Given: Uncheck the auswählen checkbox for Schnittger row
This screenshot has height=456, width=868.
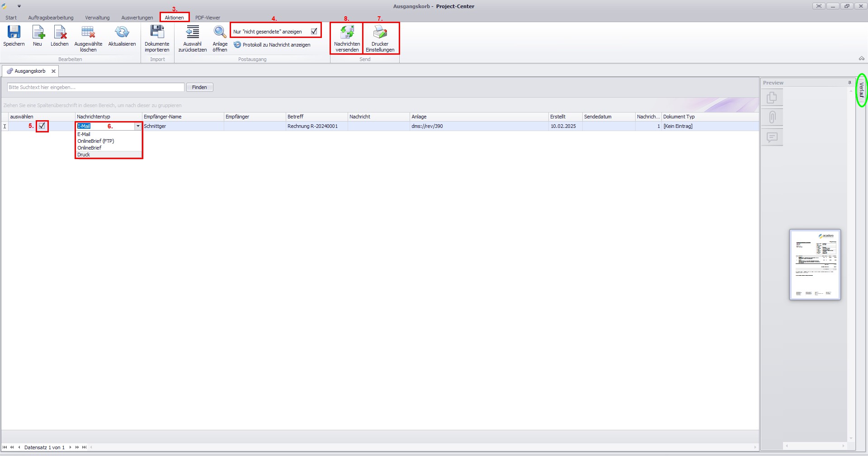Looking at the screenshot, I should coord(42,126).
